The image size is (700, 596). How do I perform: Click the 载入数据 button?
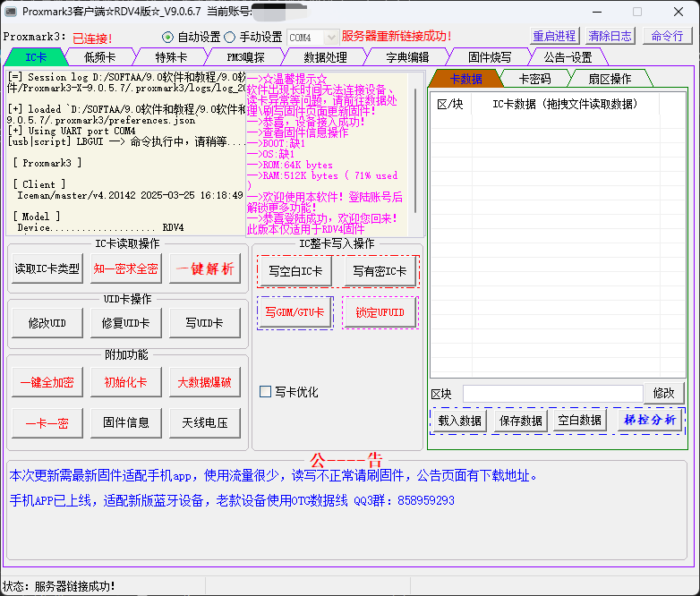[x=459, y=421]
